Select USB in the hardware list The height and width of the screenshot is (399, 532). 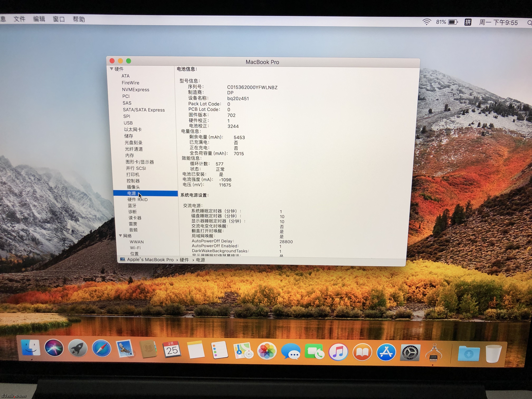pyautogui.click(x=128, y=123)
